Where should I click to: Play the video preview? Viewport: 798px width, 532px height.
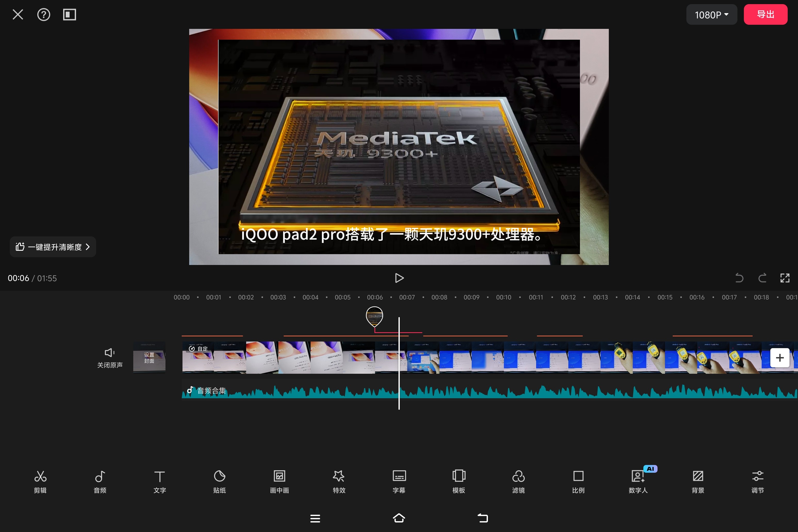pyautogui.click(x=399, y=278)
